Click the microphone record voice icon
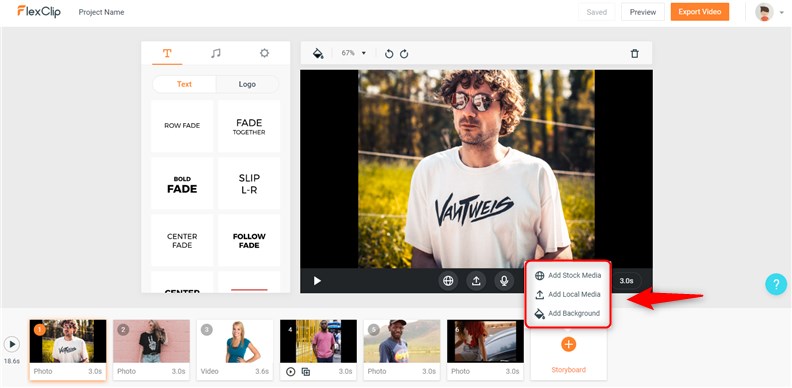Viewport: 792px width, 388px height. [x=504, y=281]
